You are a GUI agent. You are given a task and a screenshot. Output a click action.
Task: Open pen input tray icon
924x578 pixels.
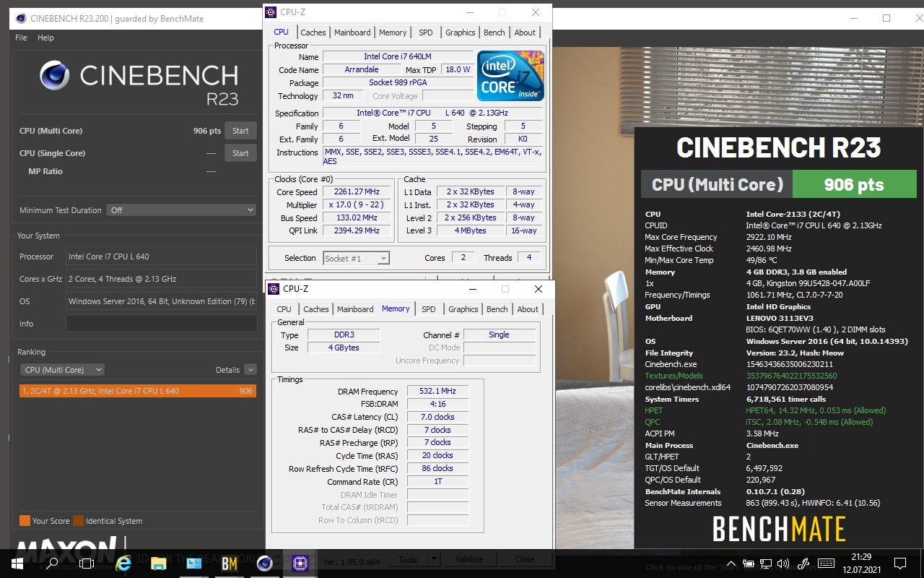(803, 564)
